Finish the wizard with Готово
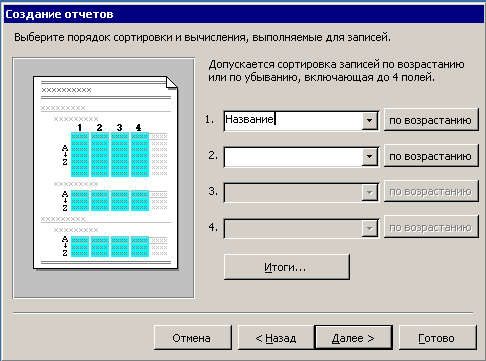The image size is (486, 361). 437,338
